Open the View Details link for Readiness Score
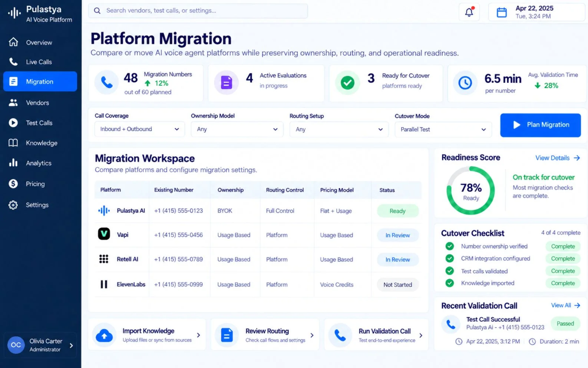 click(x=557, y=158)
